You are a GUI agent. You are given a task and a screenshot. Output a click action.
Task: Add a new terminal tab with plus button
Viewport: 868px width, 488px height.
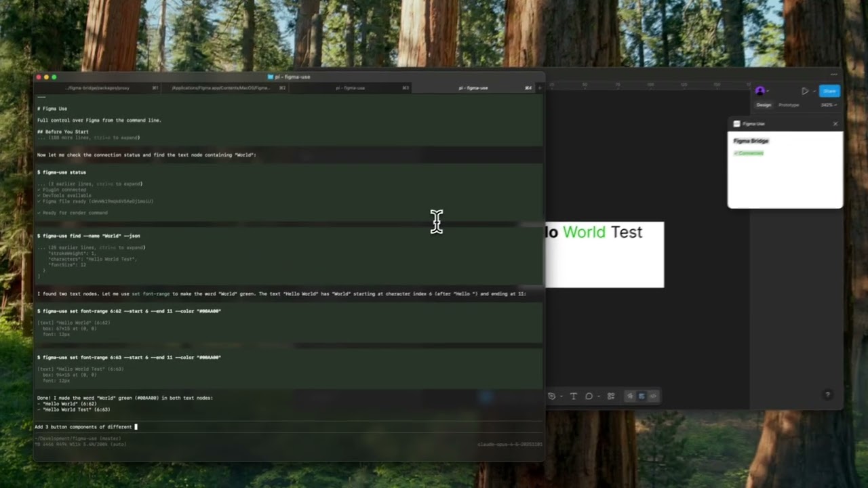[x=540, y=88]
